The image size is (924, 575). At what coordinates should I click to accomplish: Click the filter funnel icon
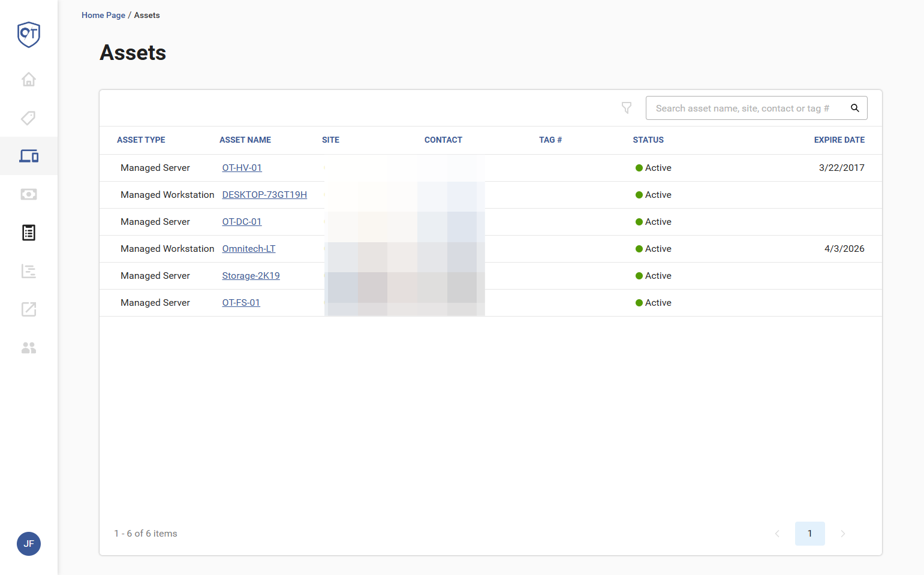click(x=627, y=108)
